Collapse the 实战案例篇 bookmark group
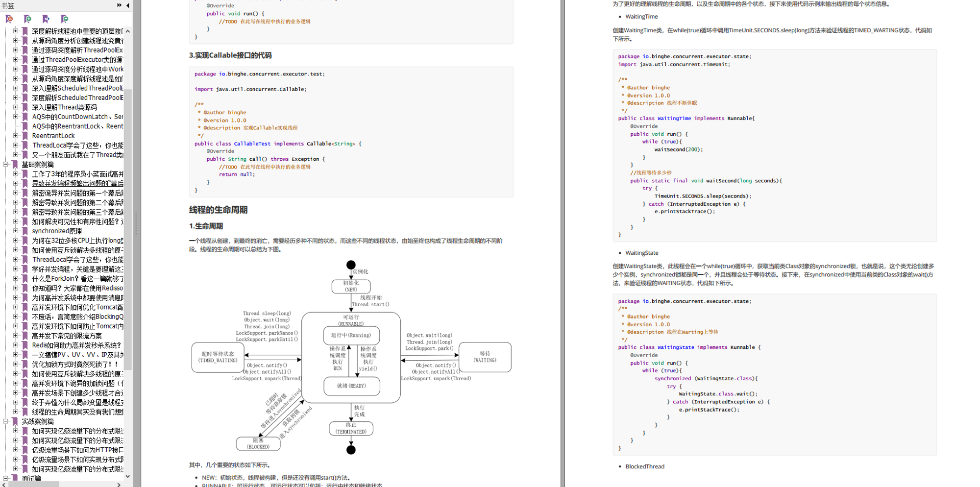Screen dimensions: 980x487 [x=5, y=421]
